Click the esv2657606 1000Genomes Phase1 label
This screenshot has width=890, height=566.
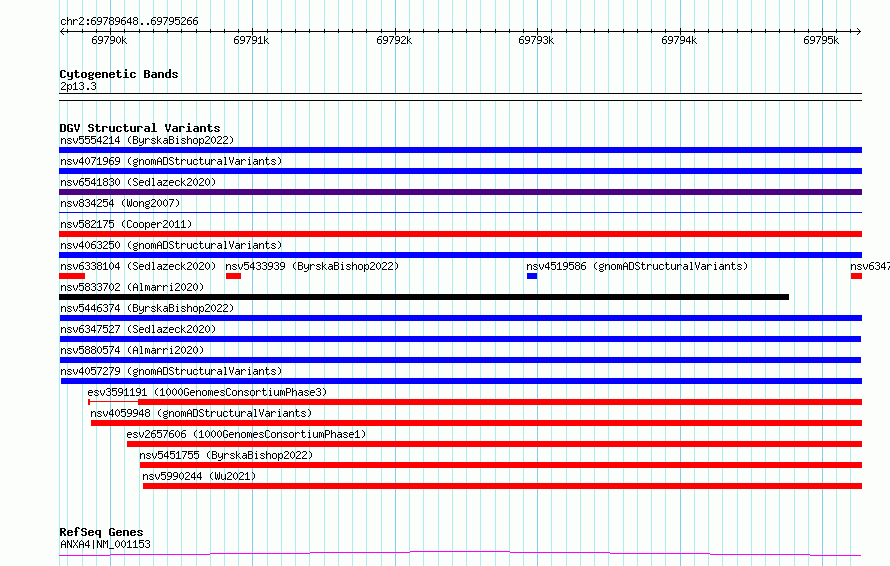point(246,434)
